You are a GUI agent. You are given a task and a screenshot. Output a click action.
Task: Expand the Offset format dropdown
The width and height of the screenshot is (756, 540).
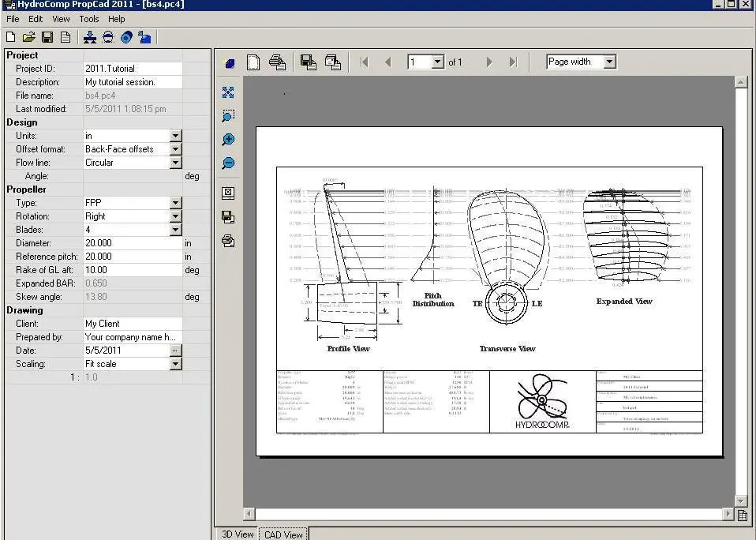click(175, 149)
